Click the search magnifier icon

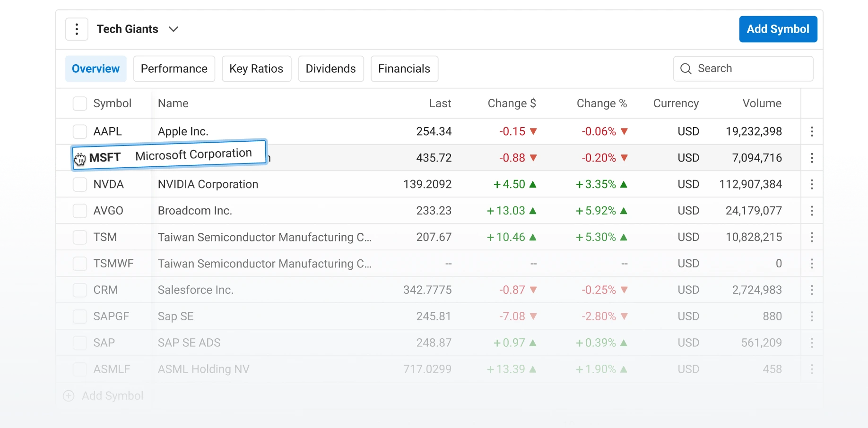pos(686,69)
